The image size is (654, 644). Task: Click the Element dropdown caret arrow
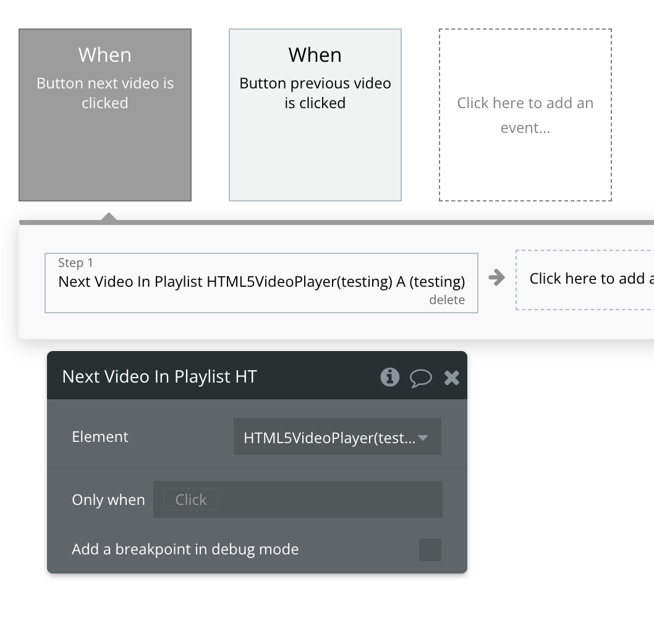pyautogui.click(x=423, y=438)
